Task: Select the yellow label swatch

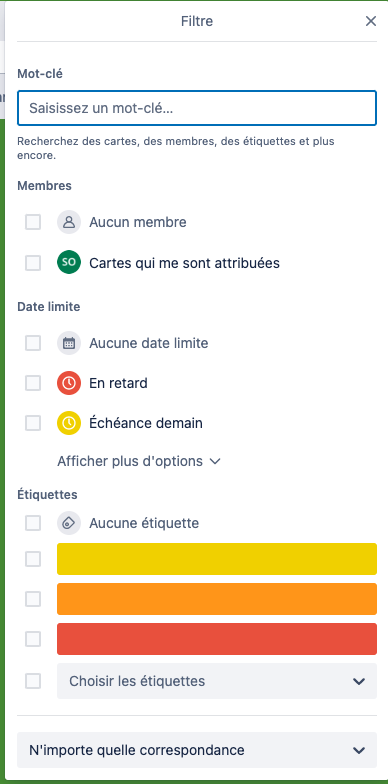Action: 217,559
